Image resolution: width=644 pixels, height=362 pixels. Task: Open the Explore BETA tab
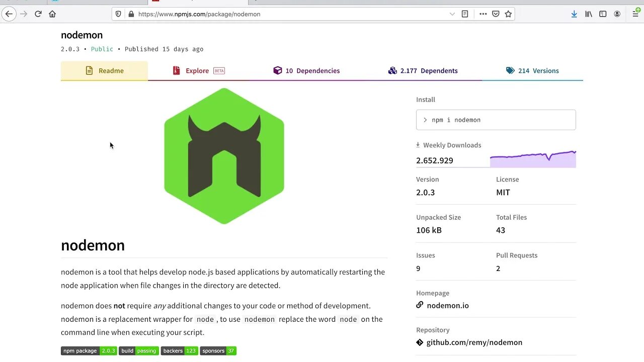point(199,71)
